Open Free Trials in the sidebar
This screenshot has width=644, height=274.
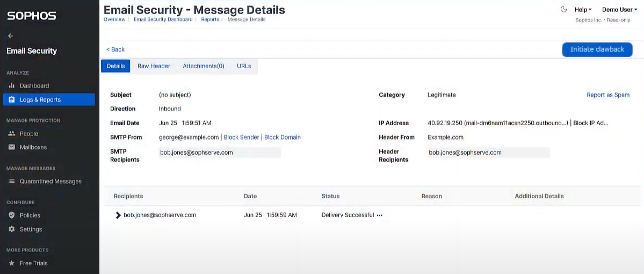coord(49,263)
